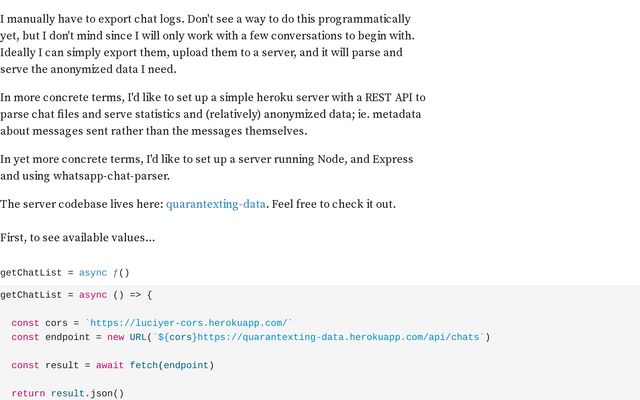Click the First, to see available values text
The height and width of the screenshot is (400, 640).
coord(78,238)
